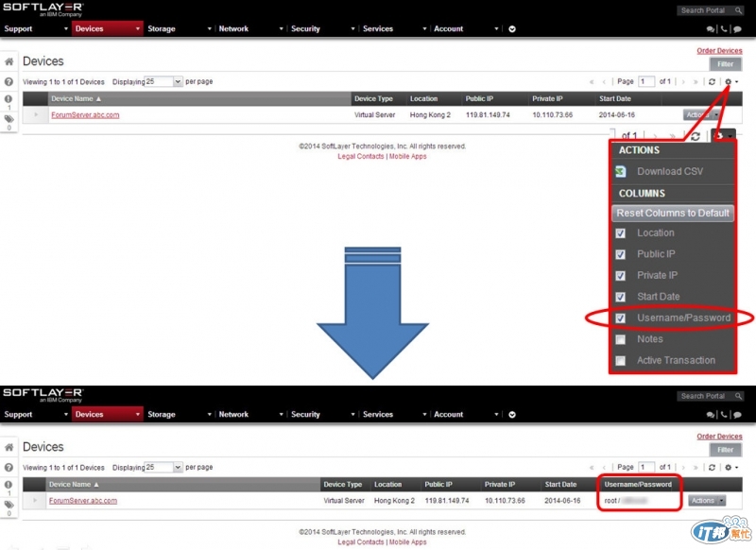Image resolution: width=756 pixels, height=550 pixels.
Task: Enable the Notes column checkbox
Action: [621, 339]
